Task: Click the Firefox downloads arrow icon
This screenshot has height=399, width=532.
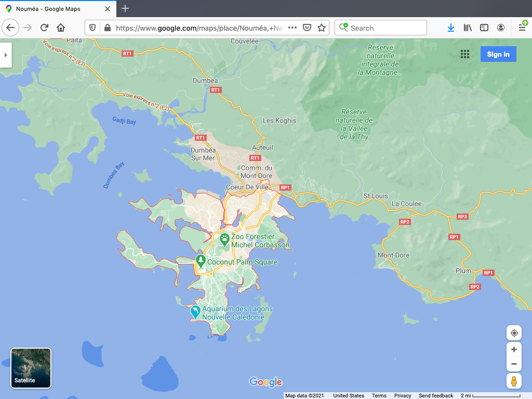Action: coord(450,28)
